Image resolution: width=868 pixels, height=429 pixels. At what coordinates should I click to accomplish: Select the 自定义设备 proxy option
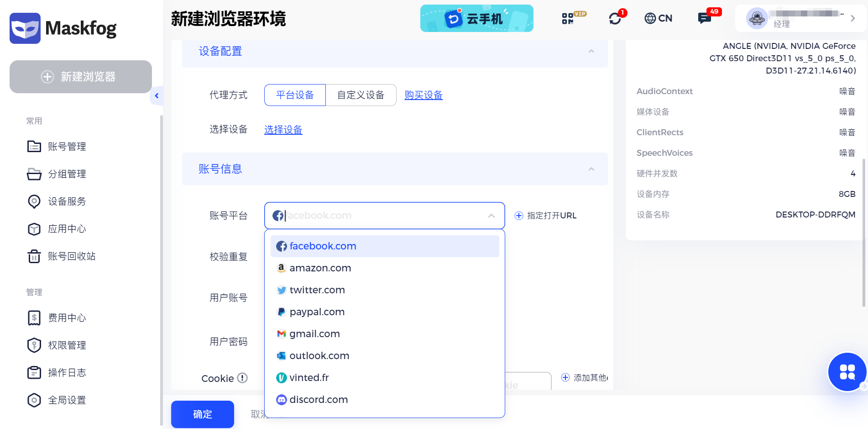point(361,95)
